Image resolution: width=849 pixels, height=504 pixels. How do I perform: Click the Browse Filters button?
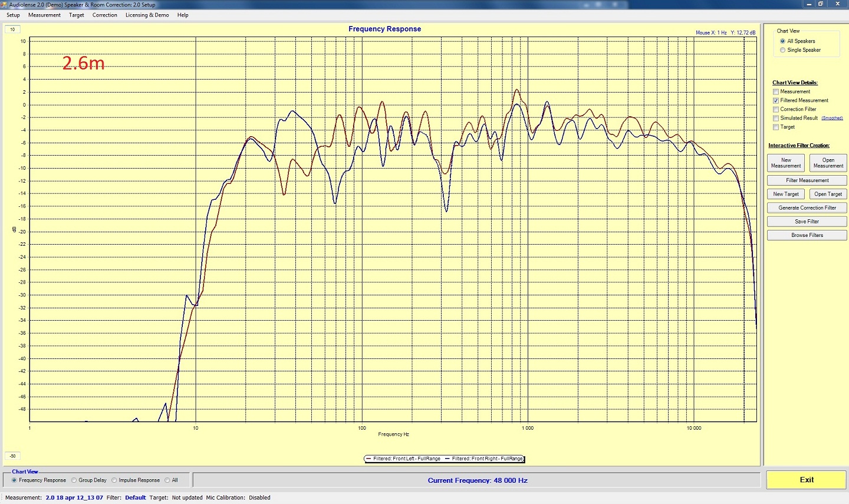[807, 235]
